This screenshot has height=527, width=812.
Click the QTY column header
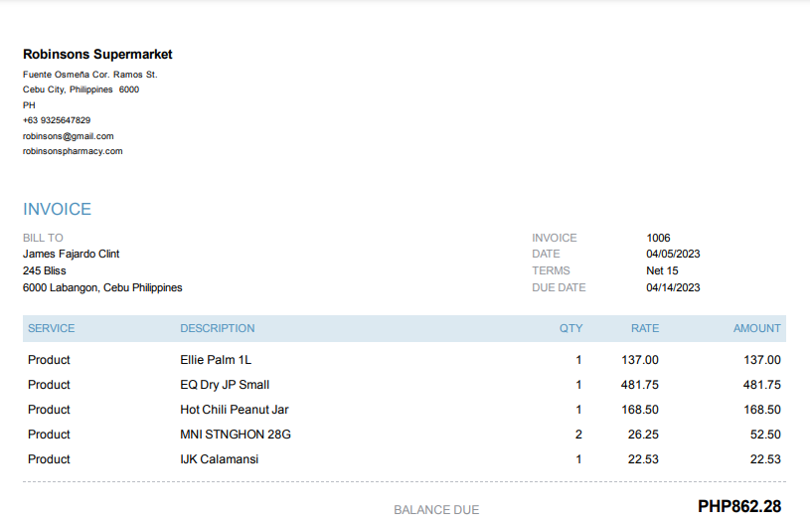(x=570, y=328)
